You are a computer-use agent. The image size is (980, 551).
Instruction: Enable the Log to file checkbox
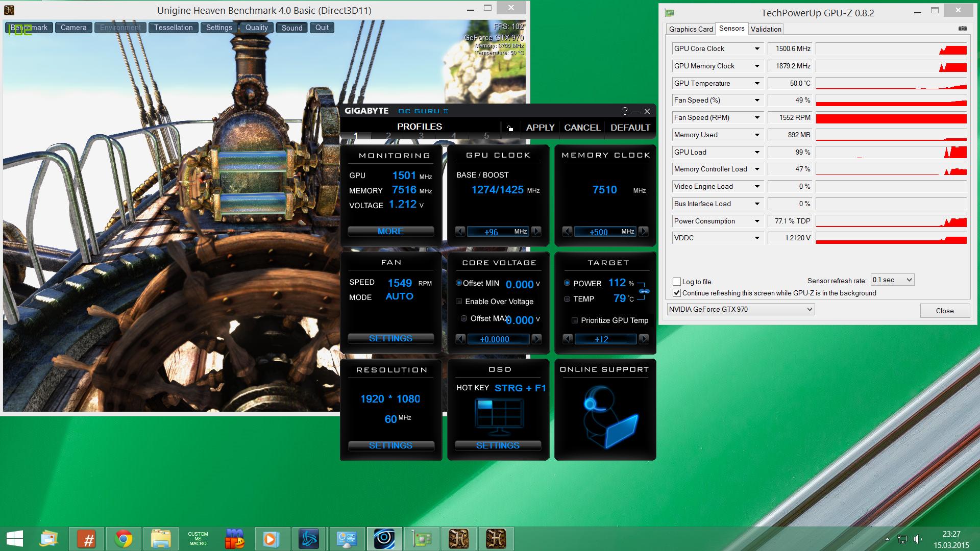677,282
